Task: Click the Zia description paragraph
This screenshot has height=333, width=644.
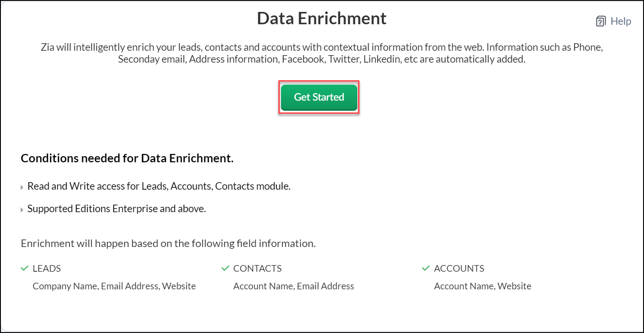Action: [x=322, y=53]
